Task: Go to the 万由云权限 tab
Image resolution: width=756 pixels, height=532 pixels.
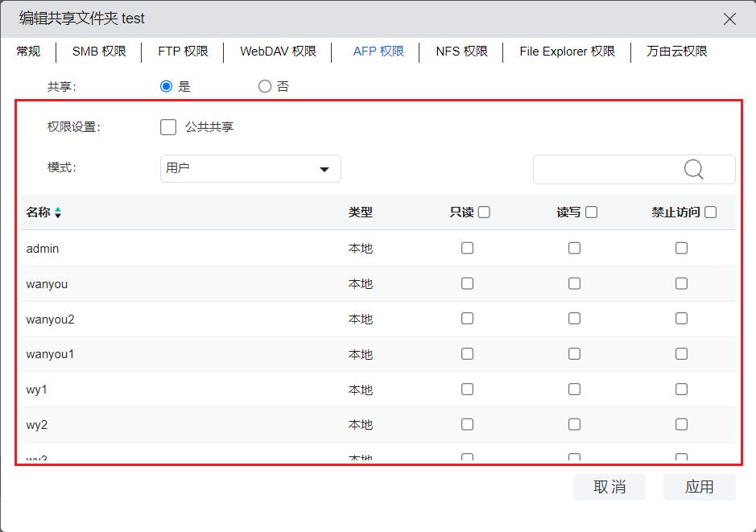Action: (x=676, y=52)
